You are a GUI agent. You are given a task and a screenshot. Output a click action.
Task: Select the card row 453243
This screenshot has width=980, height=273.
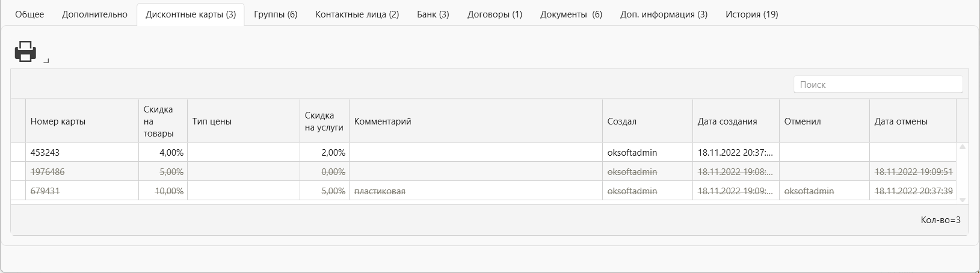484,152
